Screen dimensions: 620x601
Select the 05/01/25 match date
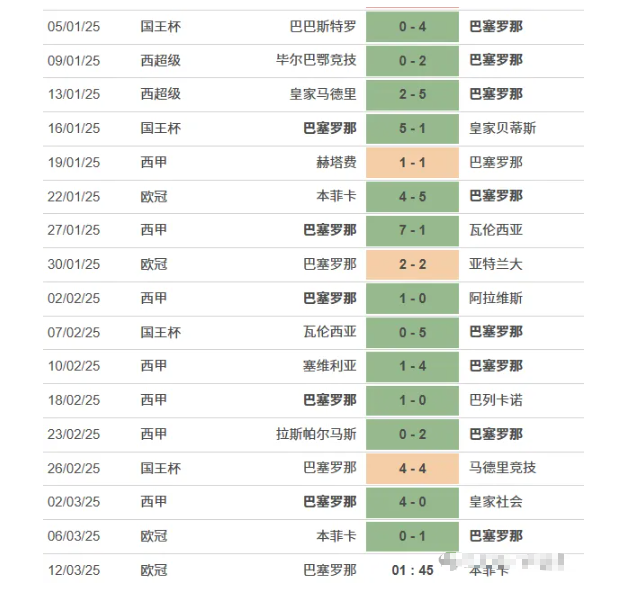74,26
